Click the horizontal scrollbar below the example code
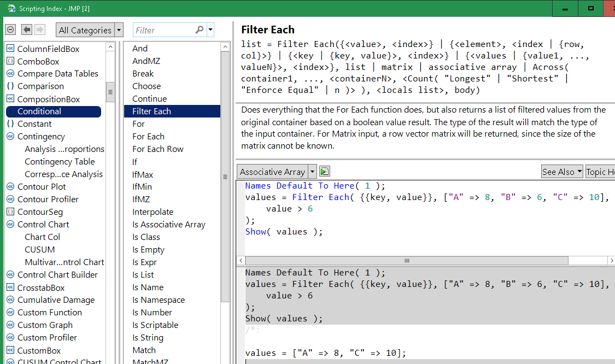This screenshot has height=364, width=615. coord(407,260)
